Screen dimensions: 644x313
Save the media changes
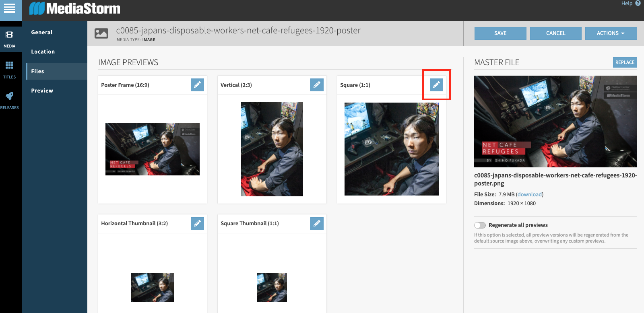500,33
